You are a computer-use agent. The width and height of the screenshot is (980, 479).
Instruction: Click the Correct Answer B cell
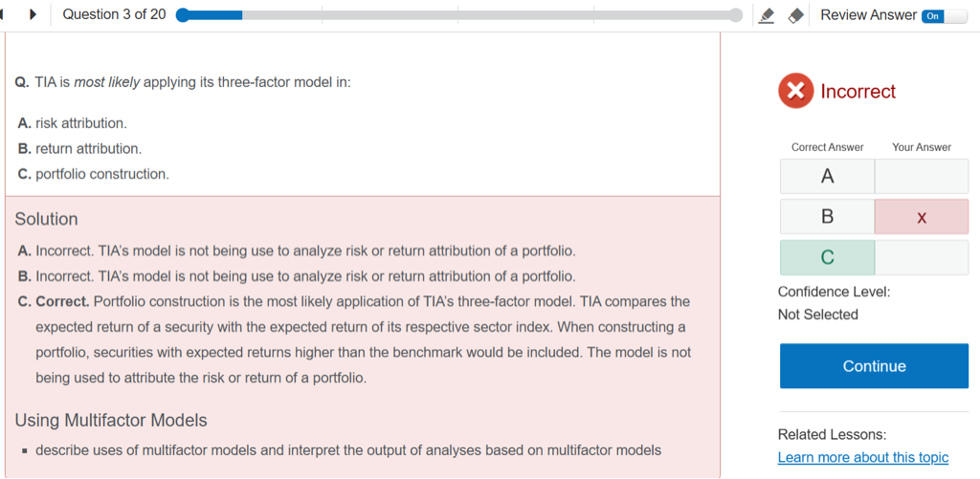click(x=827, y=217)
